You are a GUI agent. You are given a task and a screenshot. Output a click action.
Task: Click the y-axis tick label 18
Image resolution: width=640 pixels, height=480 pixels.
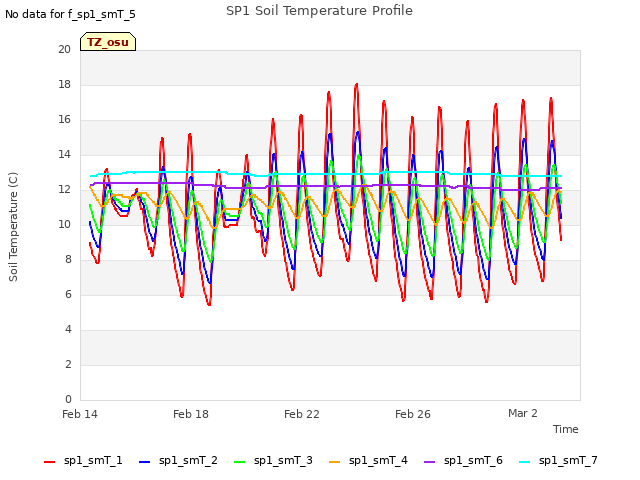coord(64,84)
